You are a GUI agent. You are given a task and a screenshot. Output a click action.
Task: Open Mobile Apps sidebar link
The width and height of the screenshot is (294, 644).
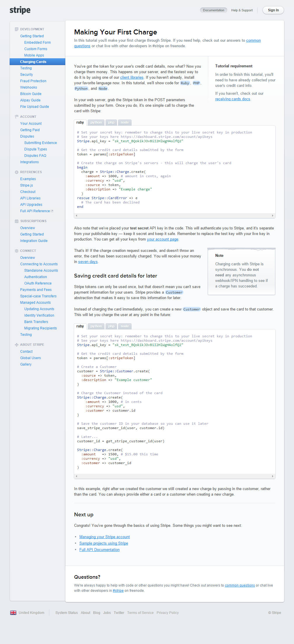pyautogui.click(x=34, y=55)
